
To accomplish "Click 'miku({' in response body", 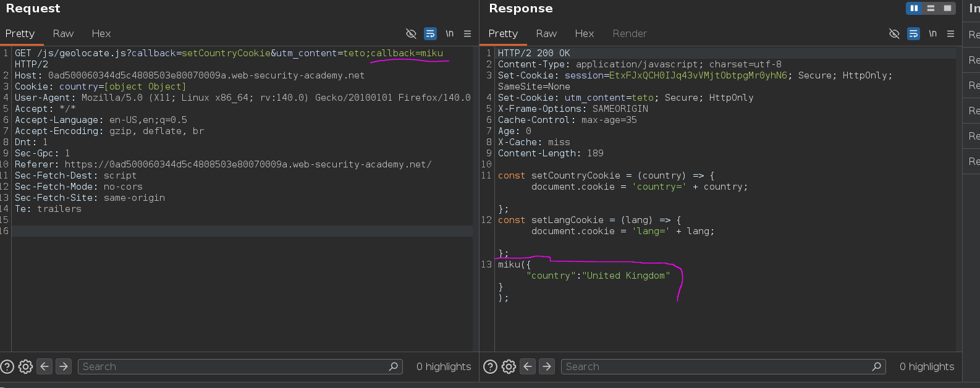I will [x=514, y=264].
